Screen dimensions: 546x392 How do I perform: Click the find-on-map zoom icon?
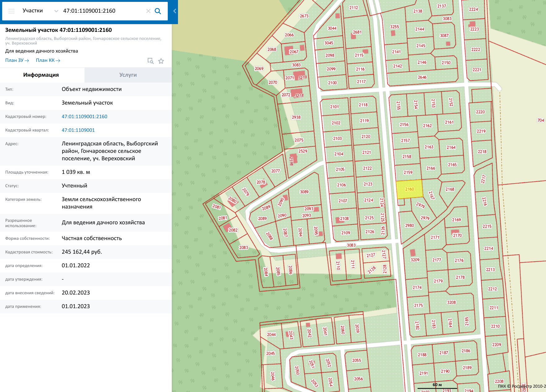click(x=150, y=61)
